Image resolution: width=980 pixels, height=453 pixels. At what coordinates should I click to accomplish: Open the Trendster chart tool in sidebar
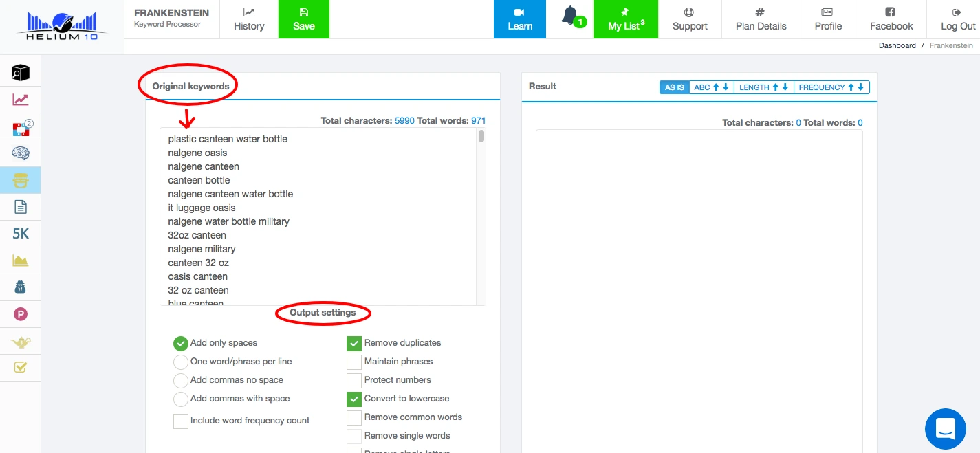coord(21,100)
